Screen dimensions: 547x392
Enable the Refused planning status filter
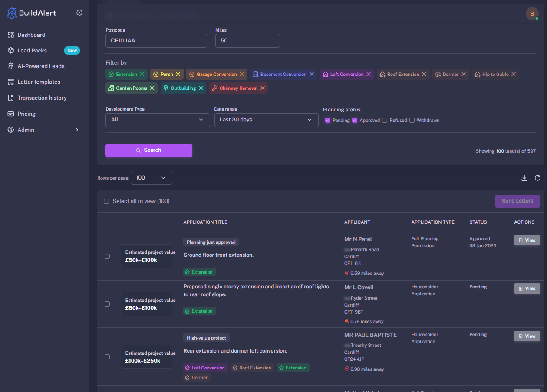point(385,120)
